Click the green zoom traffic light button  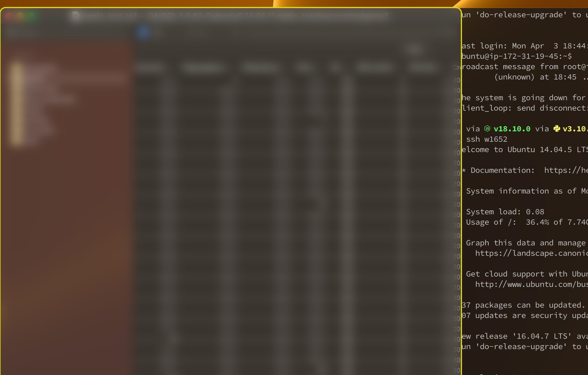(32, 16)
